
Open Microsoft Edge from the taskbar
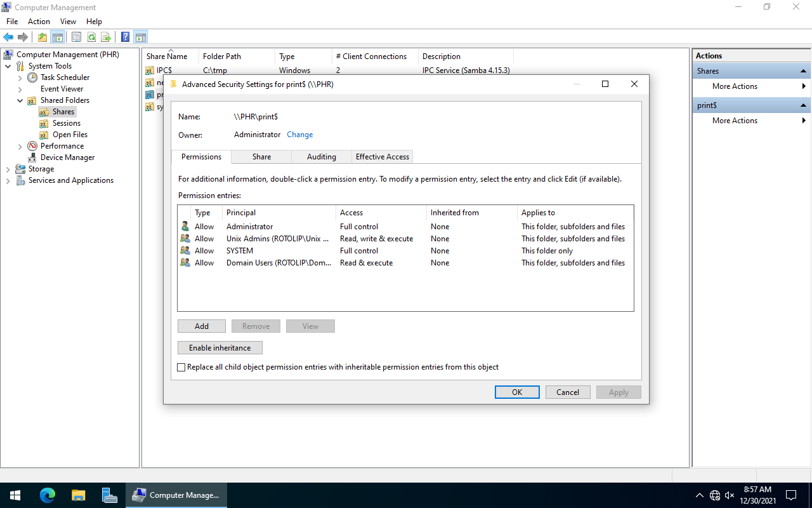(x=48, y=495)
